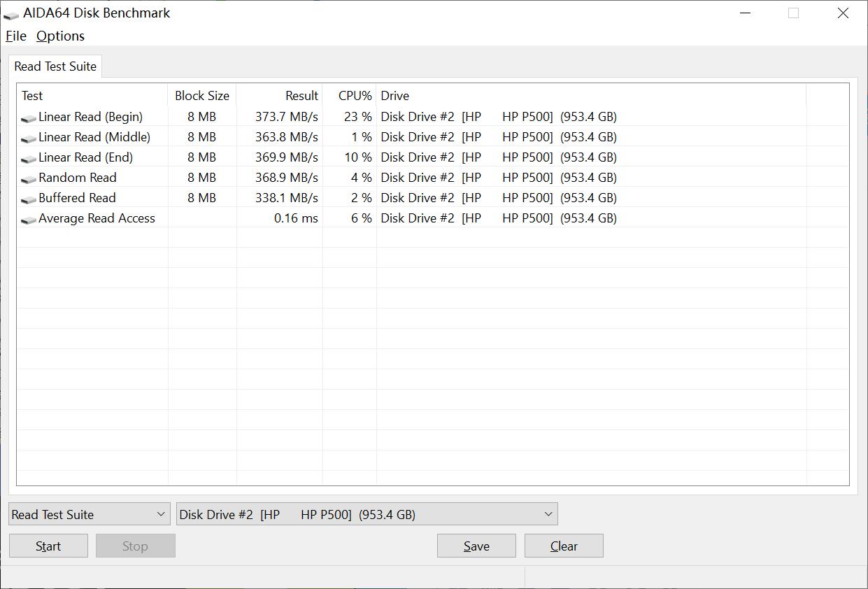The height and width of the screenshot is (589, 868).
Task: Open the File menu
Action: 15,36
